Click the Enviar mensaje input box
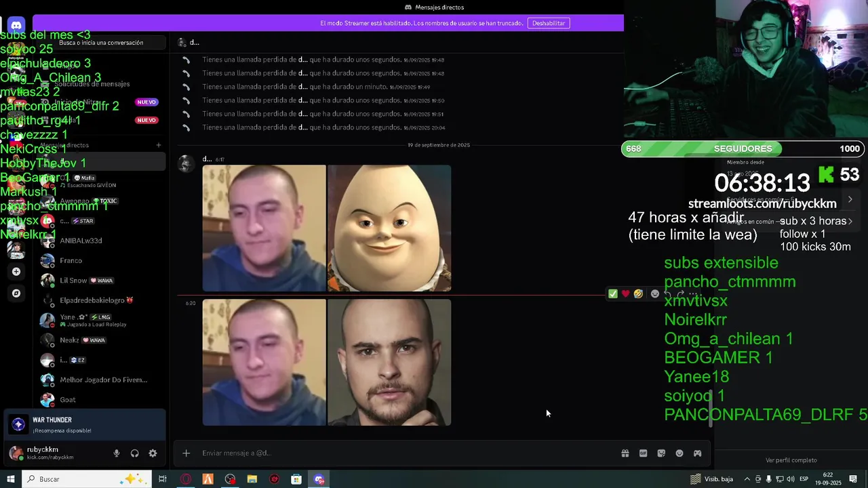The image size is (868, 488). click(x=407, y=453)
